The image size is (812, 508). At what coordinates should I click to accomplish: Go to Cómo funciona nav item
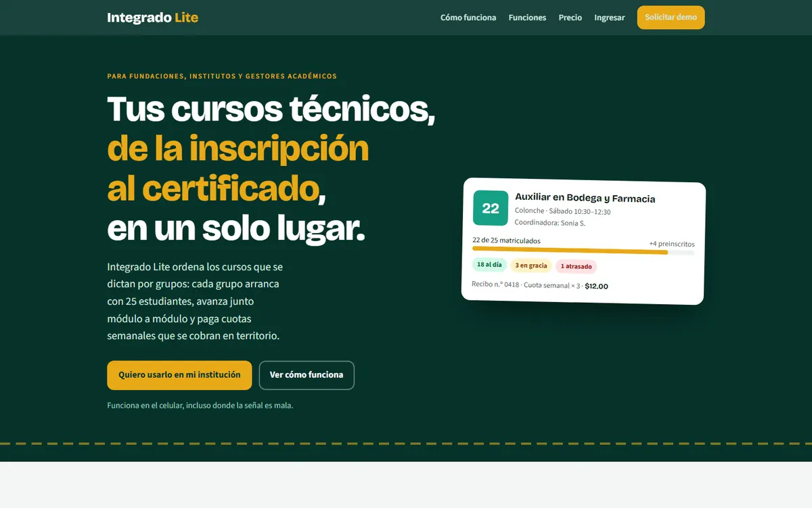(468, 18)
